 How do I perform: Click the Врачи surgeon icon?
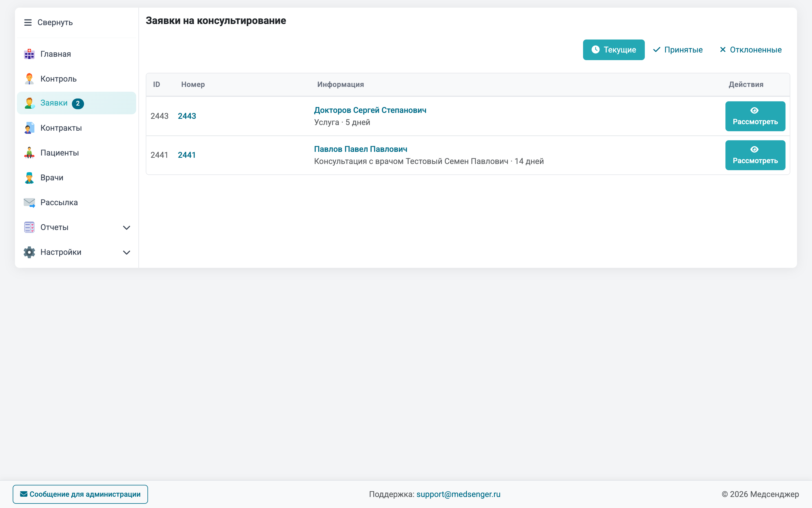(x=29, y=178)
